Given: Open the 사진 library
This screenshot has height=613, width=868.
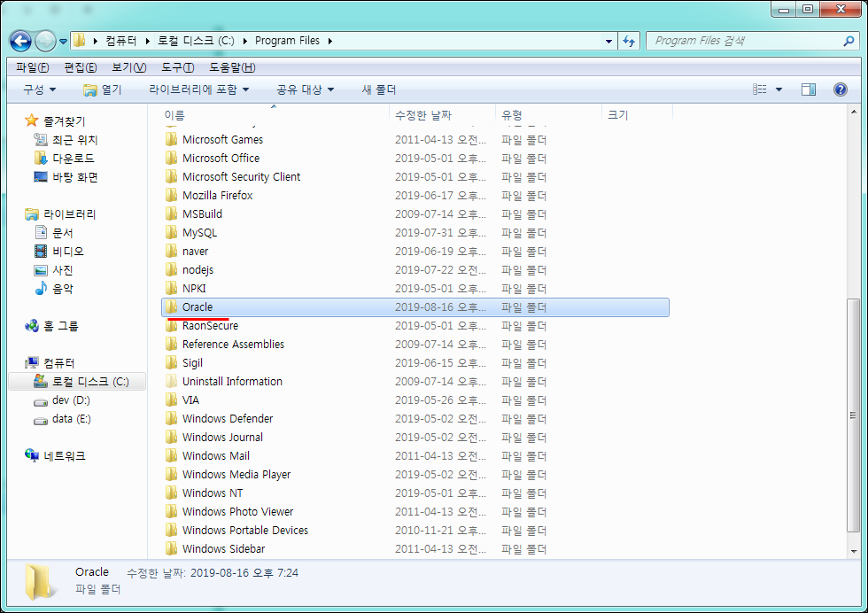Looking at the screenshot, I should point(63,270).
